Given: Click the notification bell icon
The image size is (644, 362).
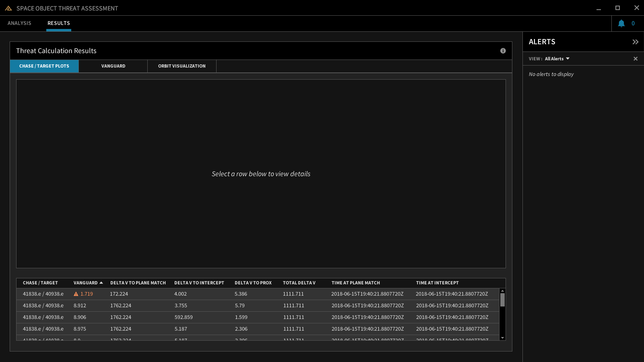Looking at the screenshot, I should point(621,23).
